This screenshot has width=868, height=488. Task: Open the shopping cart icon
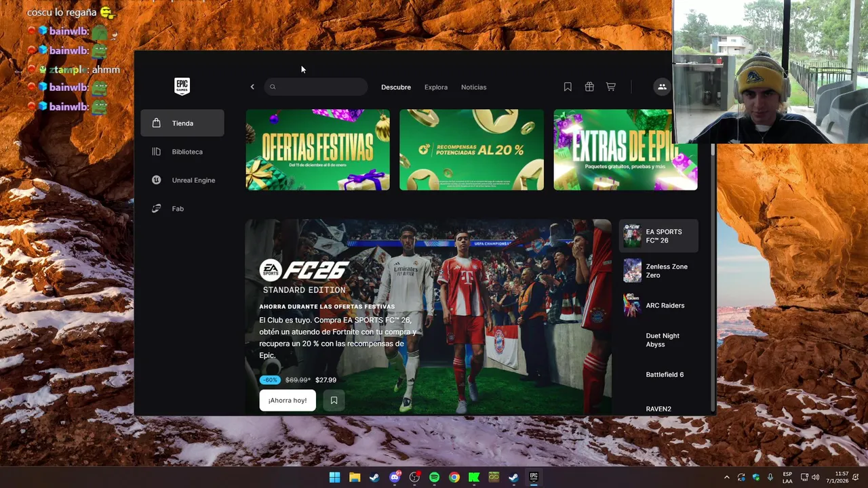tap(611, 87)
